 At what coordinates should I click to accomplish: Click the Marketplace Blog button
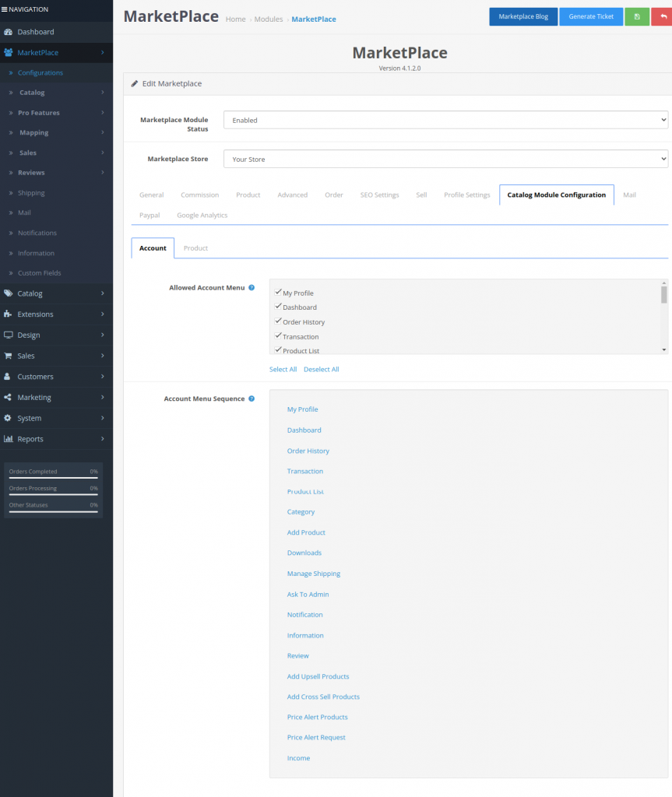[x=523, y=16]
